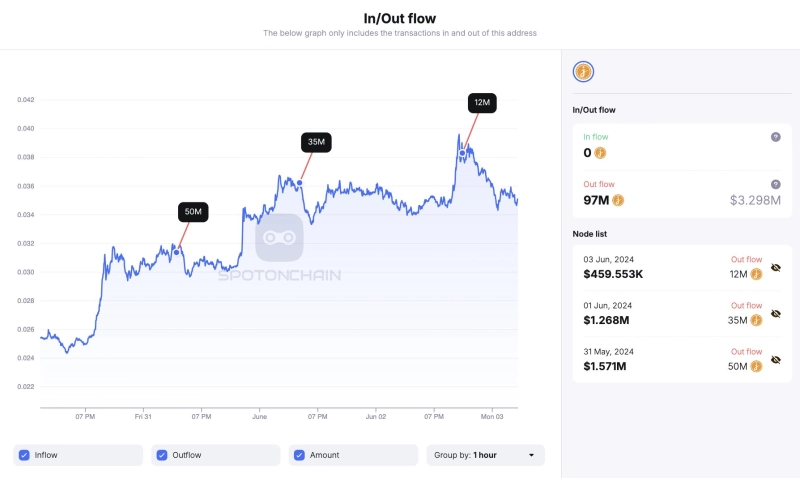Hide the 01 Jun, 2024 node
800x478 pixels.
pyautogui.click(x=776, y=314)
